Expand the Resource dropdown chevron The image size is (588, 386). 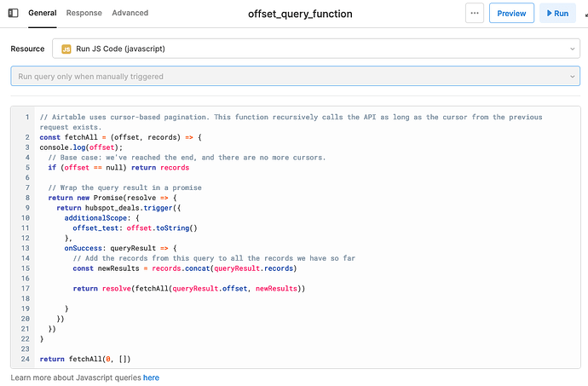pyautogui.click(x=573, y=49)
